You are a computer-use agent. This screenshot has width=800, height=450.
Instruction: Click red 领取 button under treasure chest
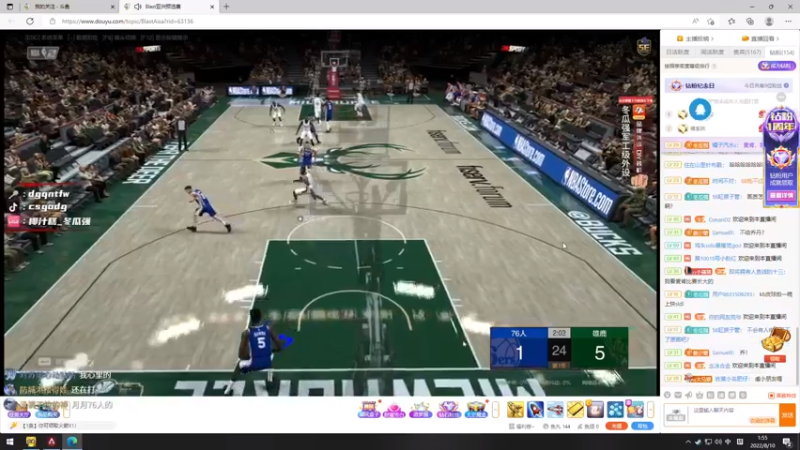coord(776,359)
